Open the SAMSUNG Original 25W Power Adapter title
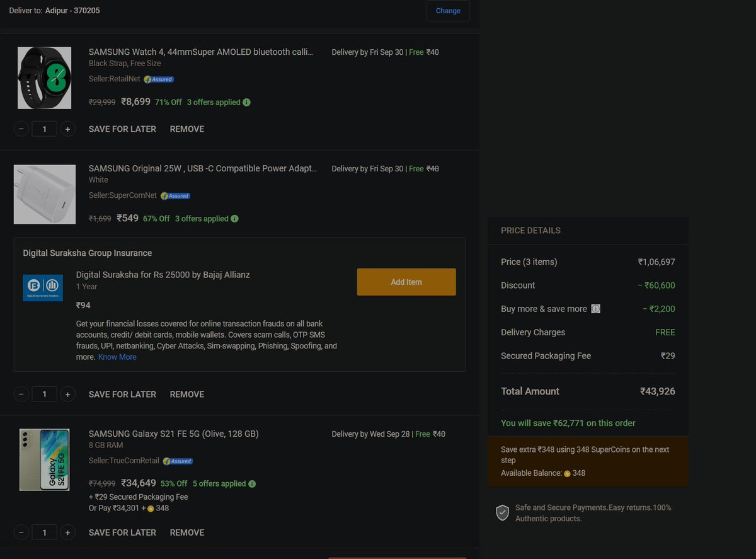 tap(203, 168)
